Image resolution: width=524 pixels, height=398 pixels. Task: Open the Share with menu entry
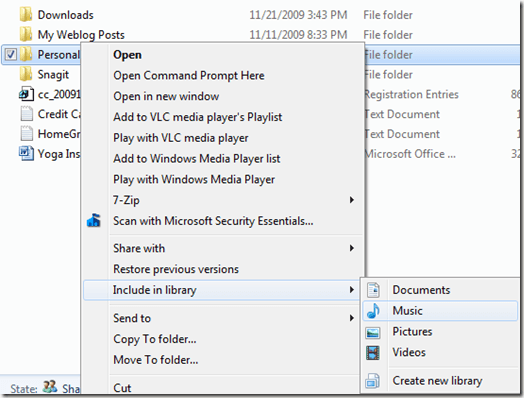(139, 248)
